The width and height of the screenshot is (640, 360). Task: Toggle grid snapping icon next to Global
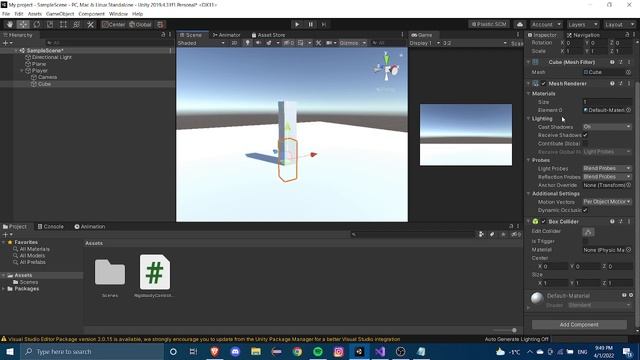point(160,24)
